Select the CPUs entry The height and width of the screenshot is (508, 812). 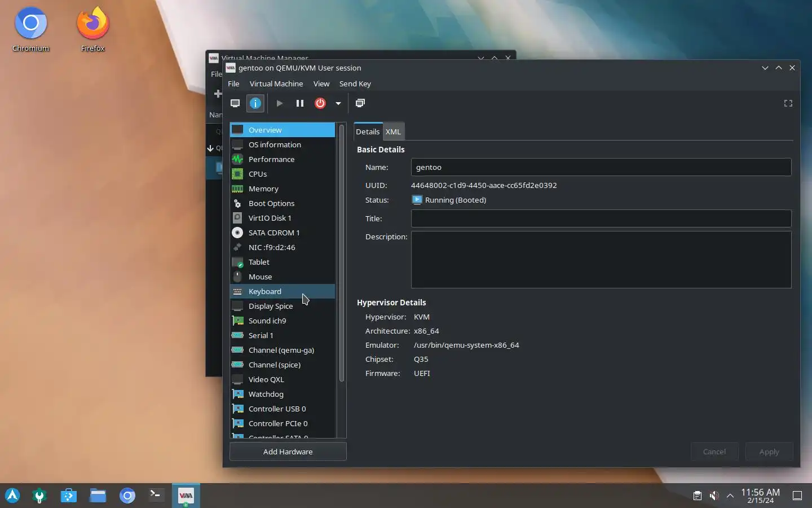click(x=283, y=174)
